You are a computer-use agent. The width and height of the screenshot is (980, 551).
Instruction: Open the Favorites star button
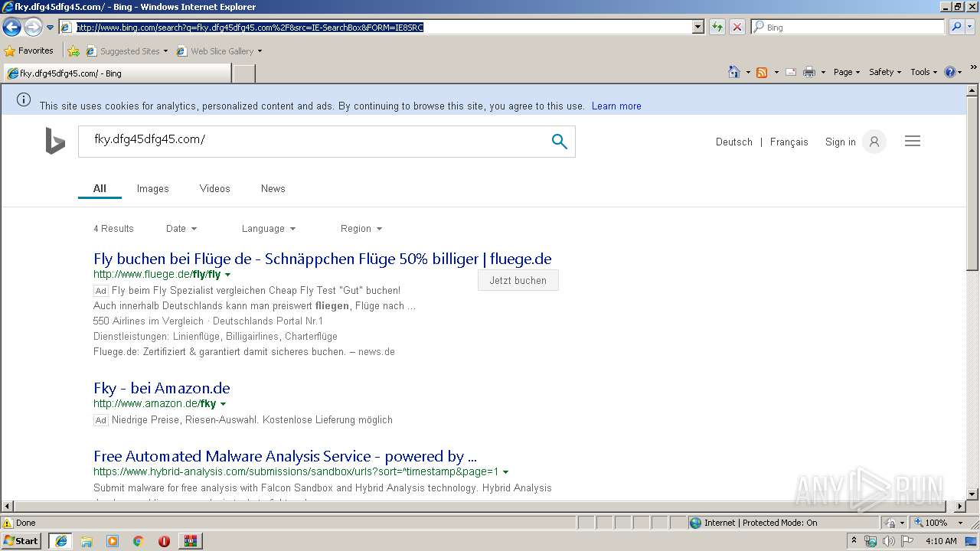point(29,51)
